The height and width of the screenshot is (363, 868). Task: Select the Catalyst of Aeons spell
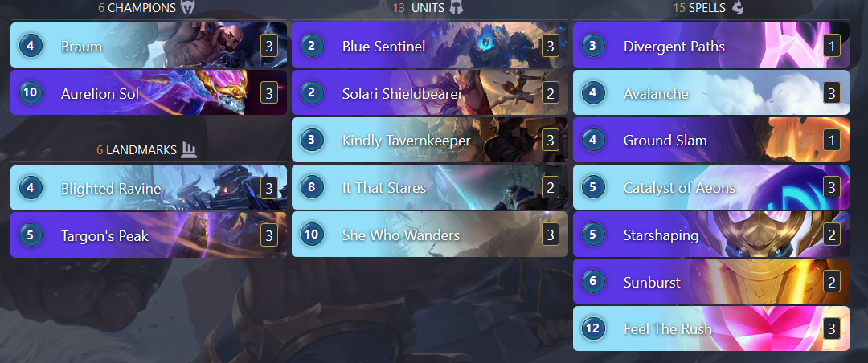(711, 188)
